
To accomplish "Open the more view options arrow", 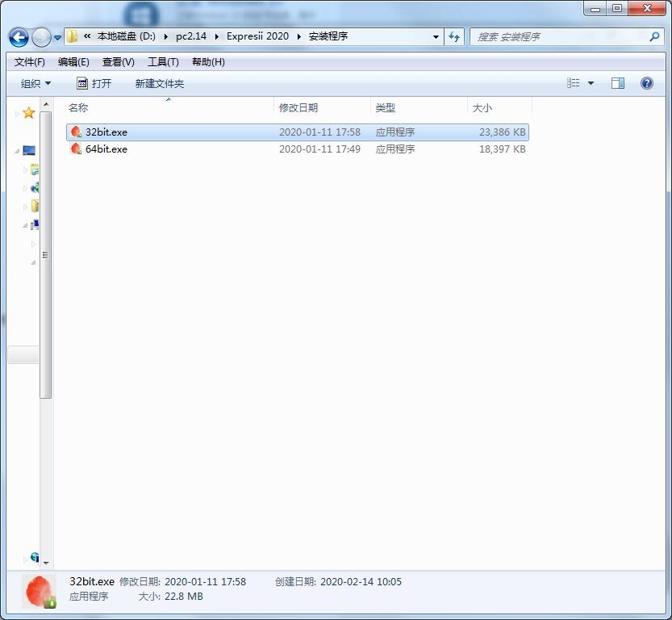I will point(591,83).
